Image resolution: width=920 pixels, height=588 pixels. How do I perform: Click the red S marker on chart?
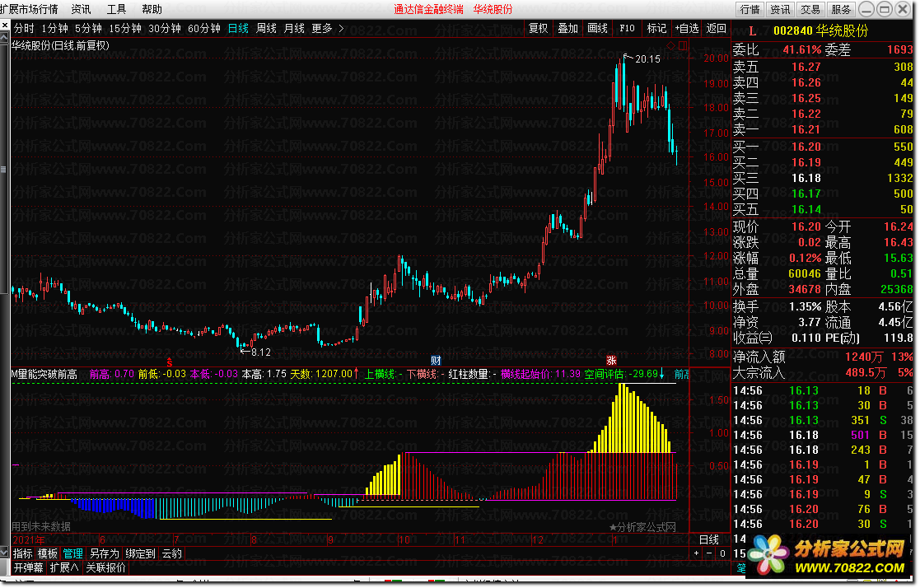[x=170, y=362]
